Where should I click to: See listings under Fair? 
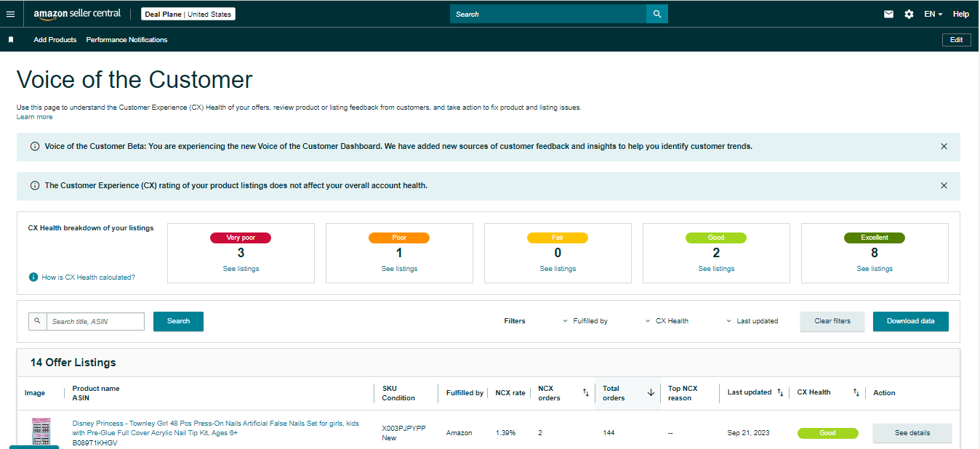558,269
